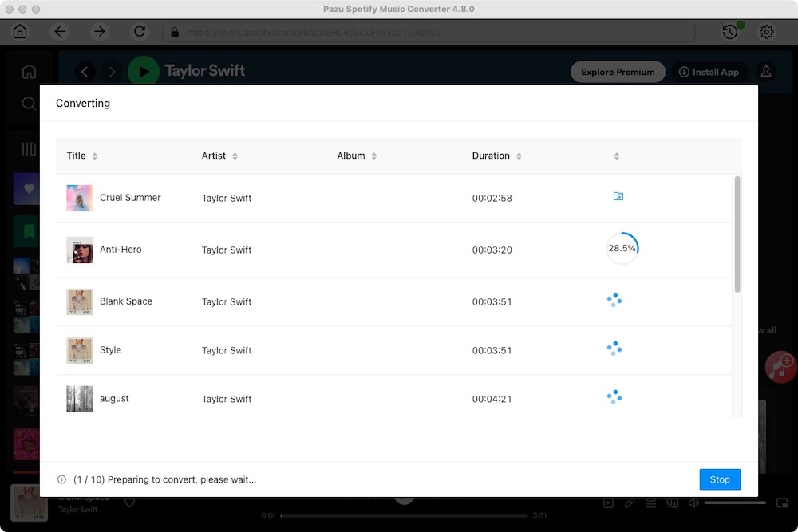Click the Install App button
798x532 pixels.
[x=709, y=72]
